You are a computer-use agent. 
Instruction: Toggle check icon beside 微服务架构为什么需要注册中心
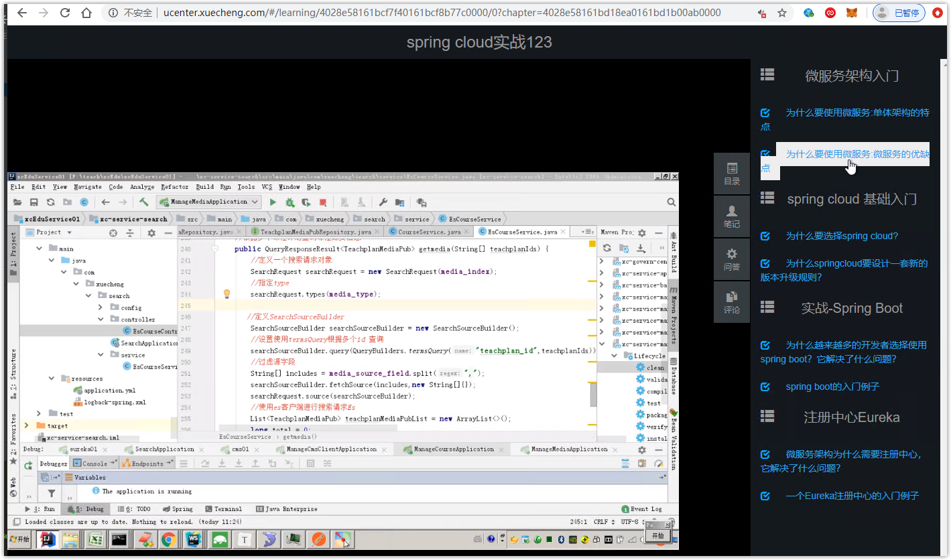point(765,454)
